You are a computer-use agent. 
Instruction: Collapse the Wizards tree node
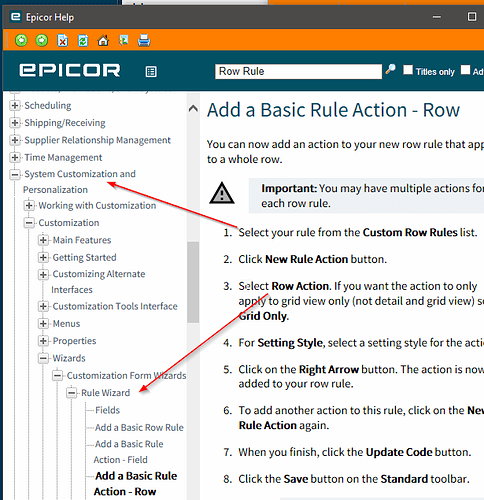click(43, 359)
